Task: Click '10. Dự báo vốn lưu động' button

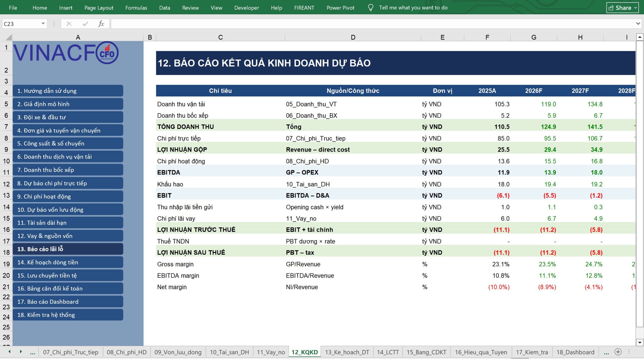Action: [68, 209]
